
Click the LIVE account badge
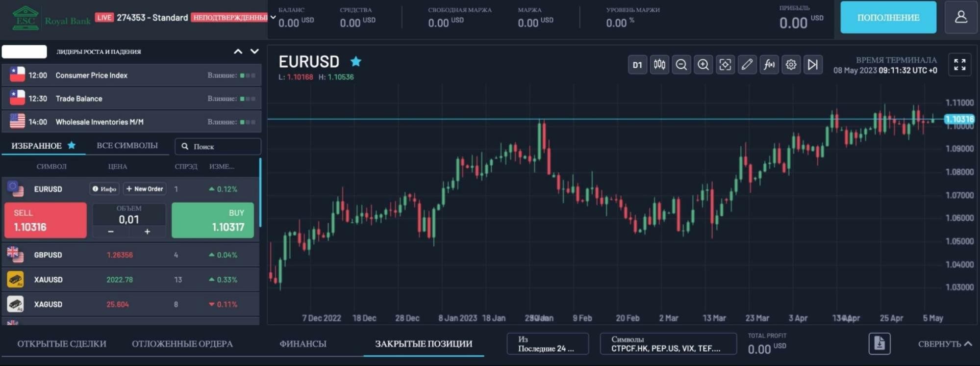[x=104, y=18]
